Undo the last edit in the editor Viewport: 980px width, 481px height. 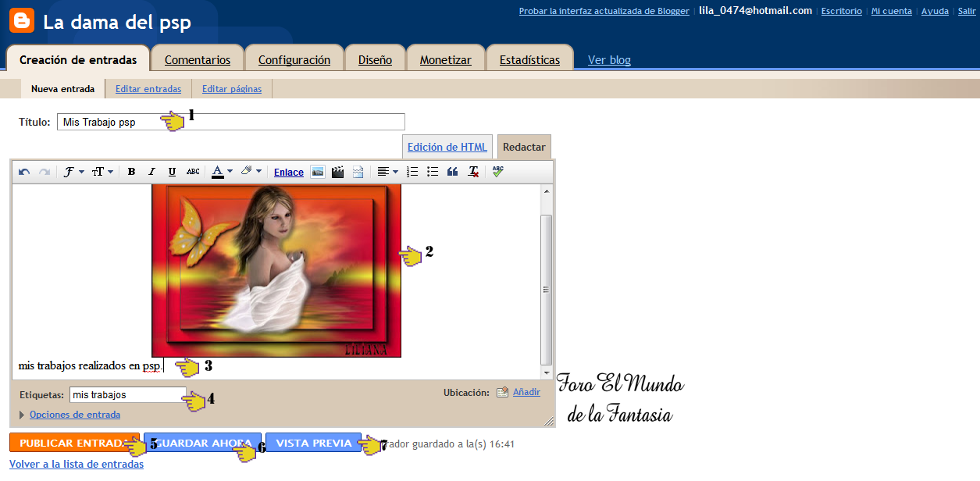coord(24,172)
